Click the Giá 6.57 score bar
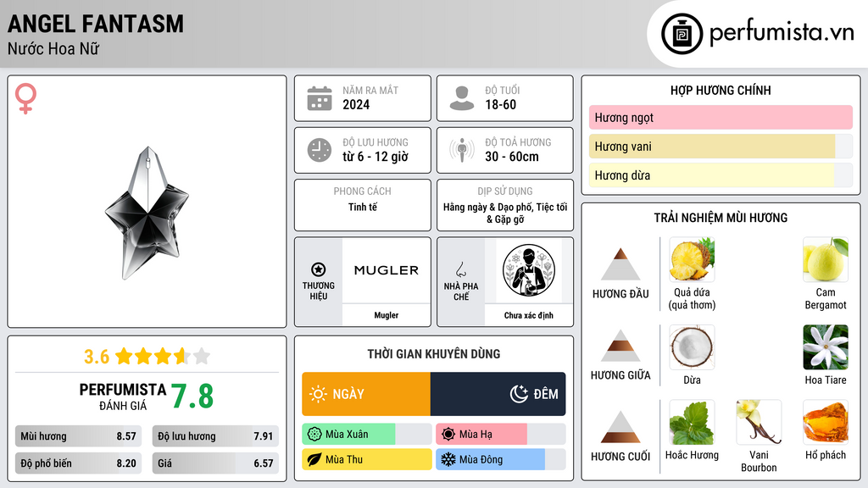This screenshot has width=868, height=488. point(215,463)
